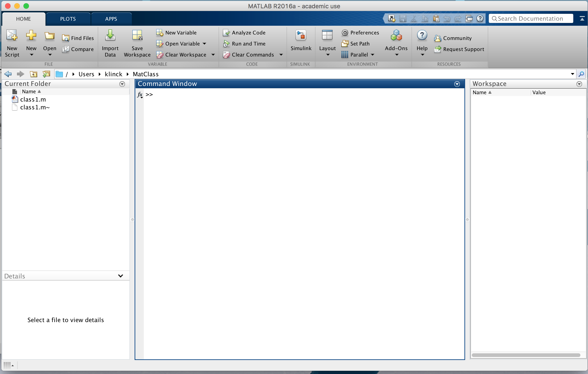Screen dimensions: 588x374
Task: Open Command Window actions menu
Action: pos(457,84)
